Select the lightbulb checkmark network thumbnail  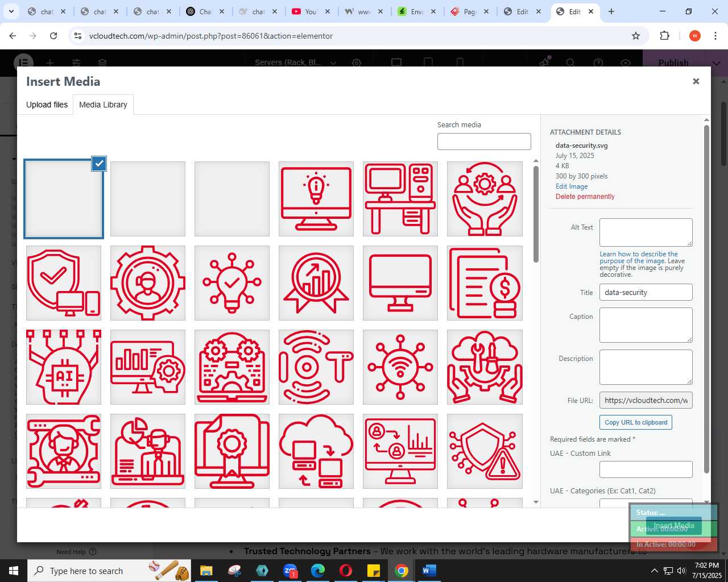[232, 283]
